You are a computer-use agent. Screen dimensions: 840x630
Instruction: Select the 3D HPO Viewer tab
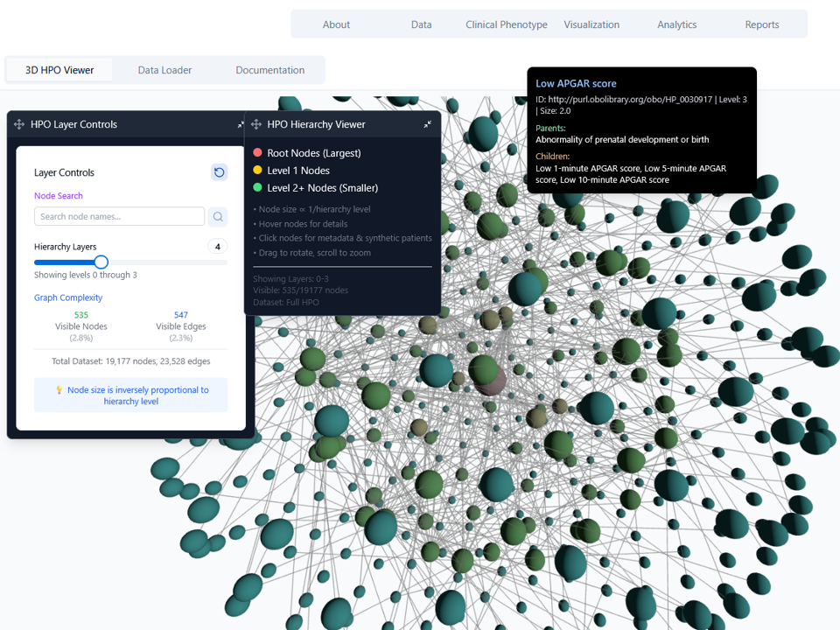[x=59, y=70]
